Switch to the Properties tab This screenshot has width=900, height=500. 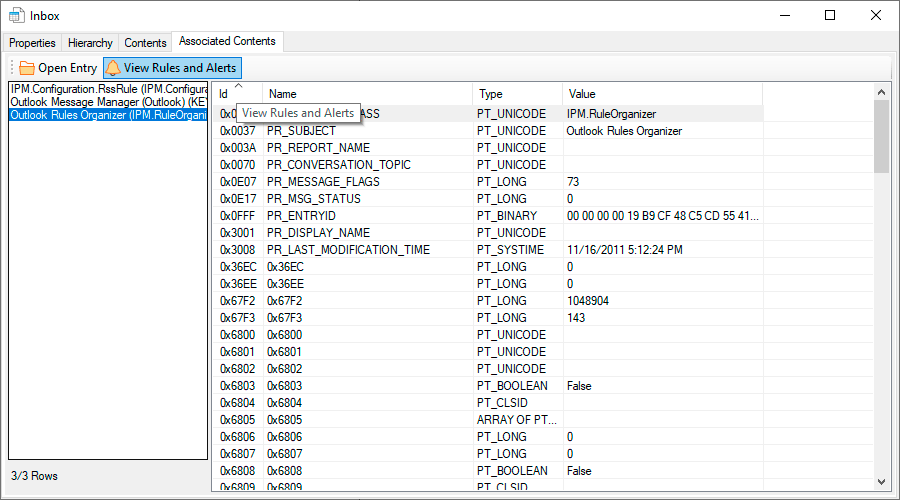click(32, 43)
